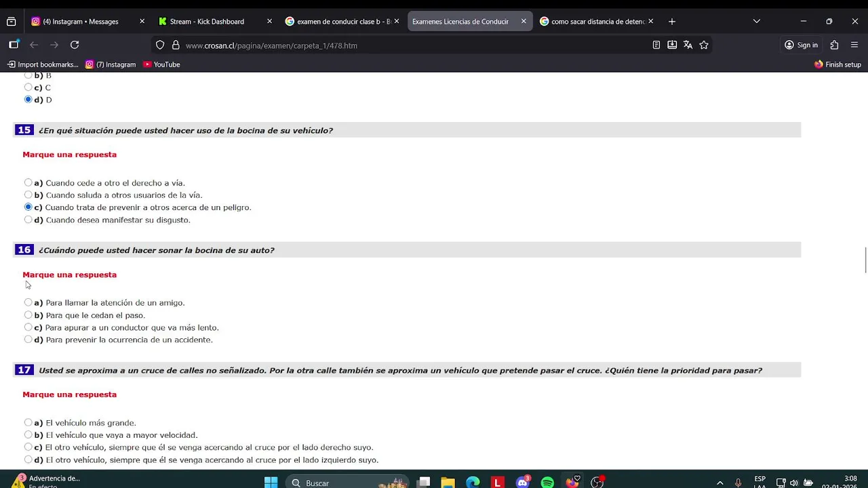
Task: Click the padlock site security icon
Action: [176, 45]
